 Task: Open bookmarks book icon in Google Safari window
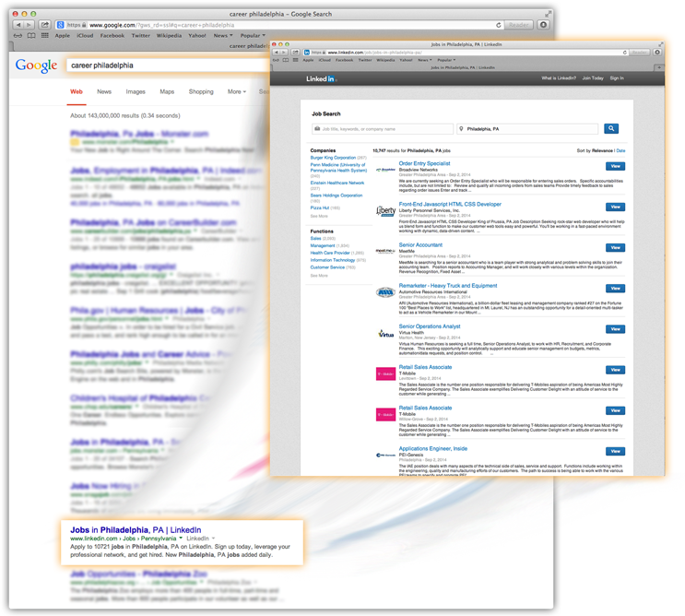[31, 36]
